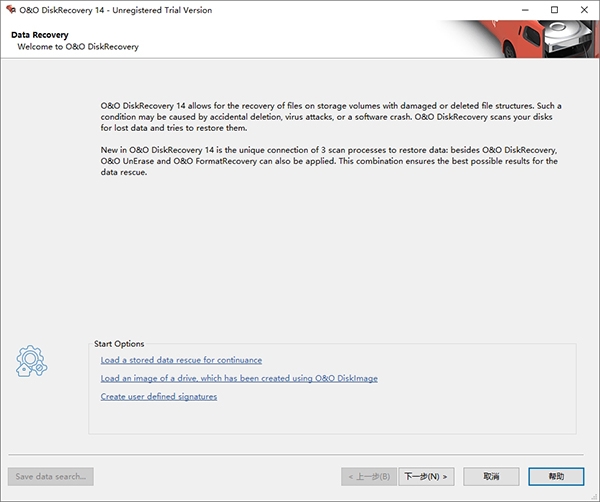Open help with the 帮助 button
The width and height of the screenshot is (600, 502).
[x=556, y=476]
